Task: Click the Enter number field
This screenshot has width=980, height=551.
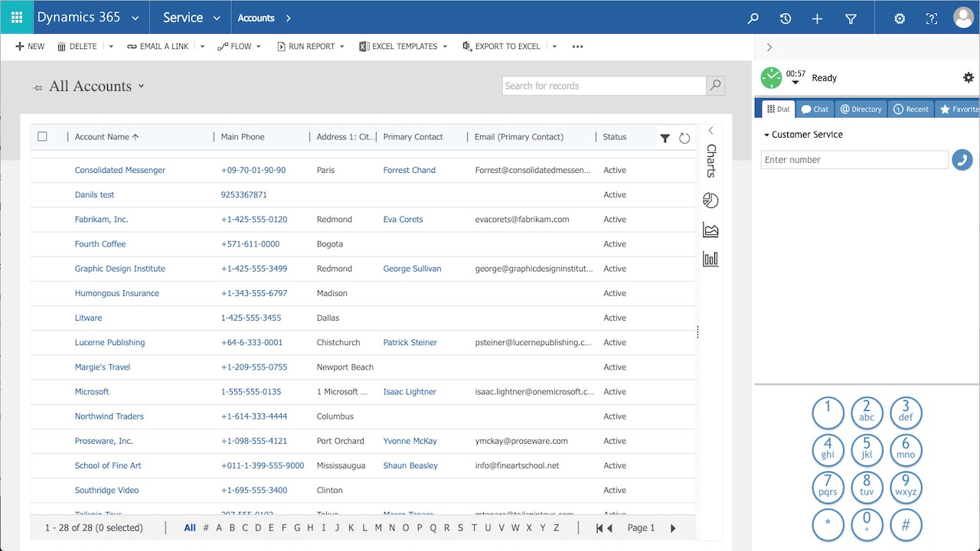Action: coord(854,160)
